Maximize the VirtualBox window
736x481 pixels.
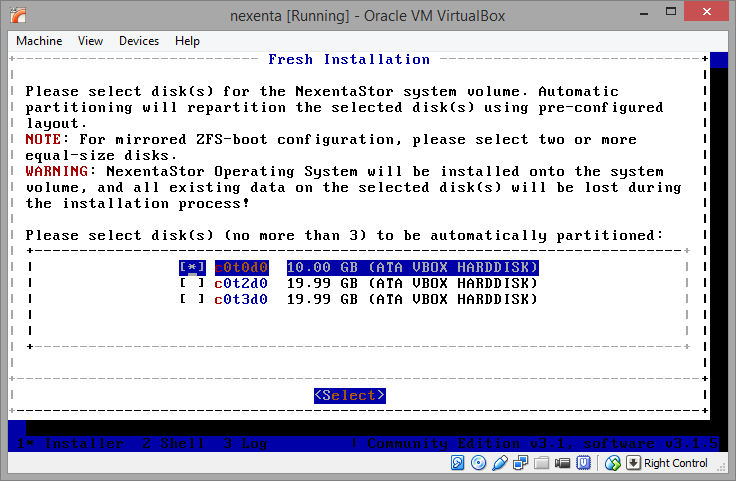click(671, 12)
